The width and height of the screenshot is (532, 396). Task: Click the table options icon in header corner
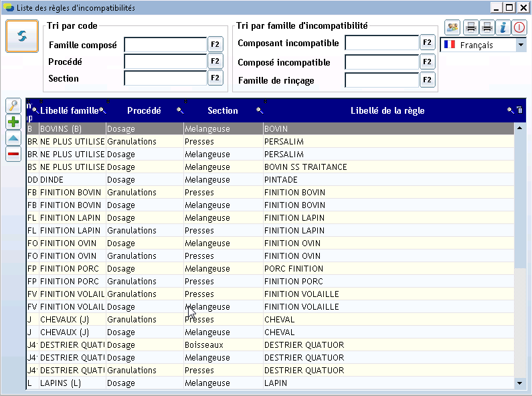[519, 110]
